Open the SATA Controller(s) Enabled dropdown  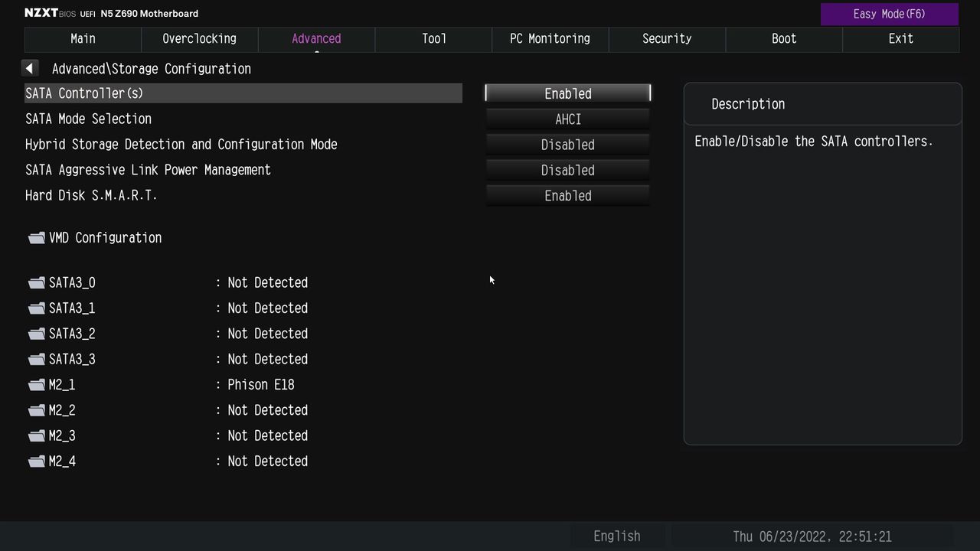point(568,93)
